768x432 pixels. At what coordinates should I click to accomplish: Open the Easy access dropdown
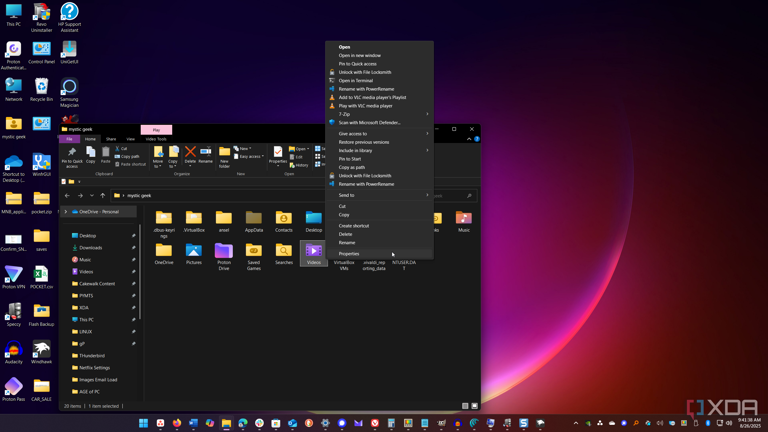coord(249,156)
